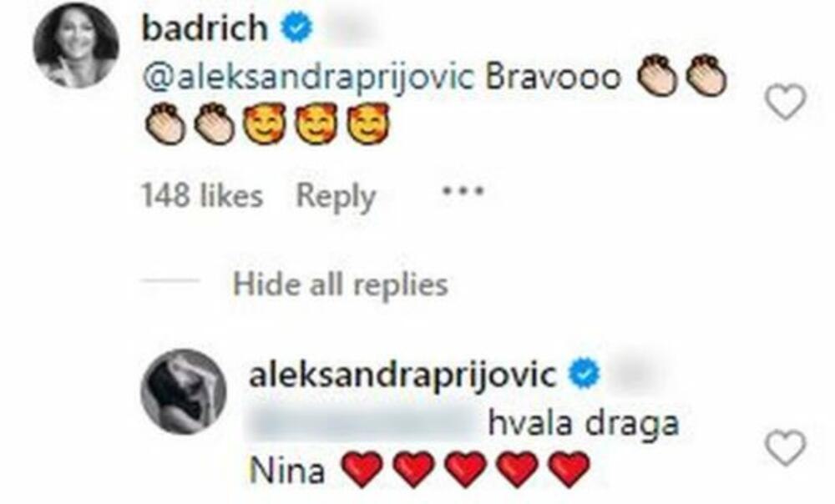Reply to badrich's comment

point(336,196)
